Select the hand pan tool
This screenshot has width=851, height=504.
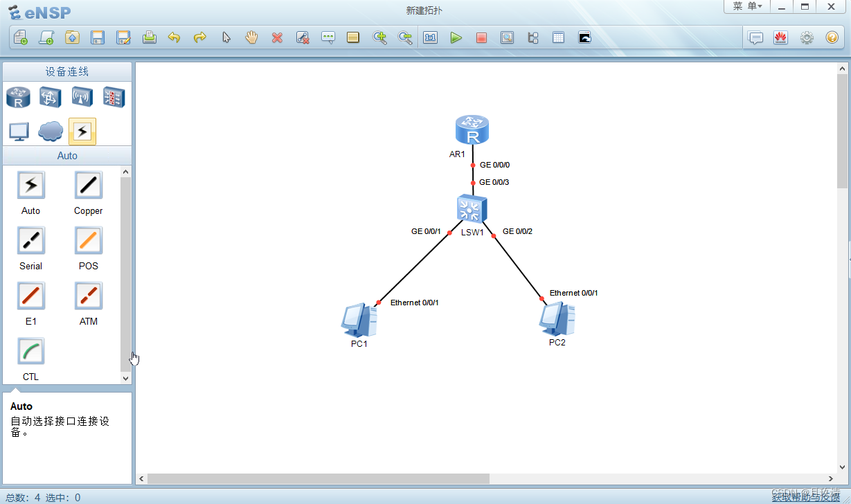pyautogui.click(x=251, y=37)
